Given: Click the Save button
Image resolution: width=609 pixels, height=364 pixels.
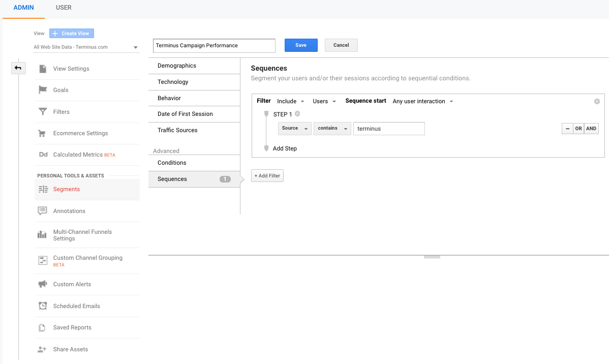Looking at the screenshot, I should click(x=301, y=45).
